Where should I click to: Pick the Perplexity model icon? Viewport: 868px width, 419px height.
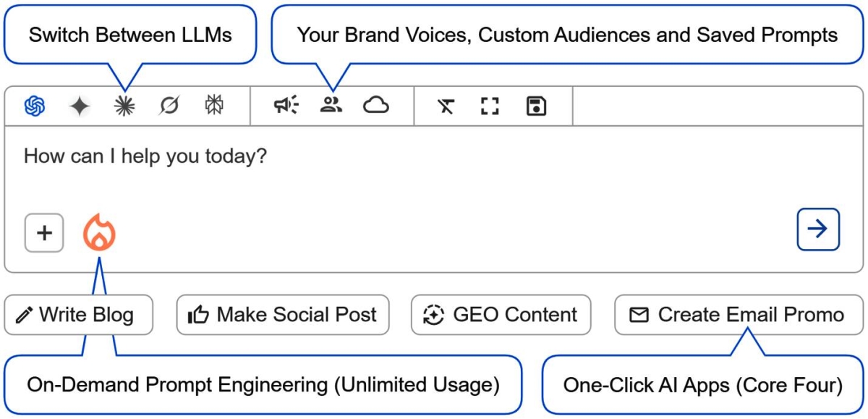[214, 106]
